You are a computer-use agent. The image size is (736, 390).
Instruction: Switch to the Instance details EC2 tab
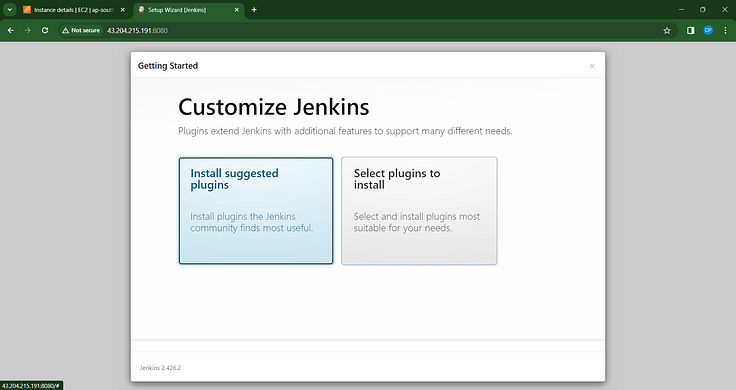tap(75, 10)
